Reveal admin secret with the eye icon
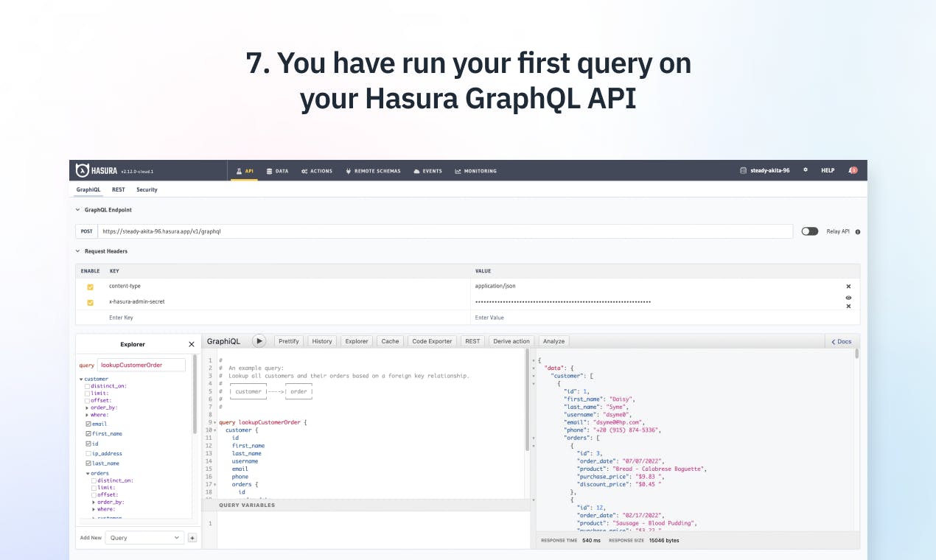Viewport: 936px width, 560px height. click(x=848, y=298)
